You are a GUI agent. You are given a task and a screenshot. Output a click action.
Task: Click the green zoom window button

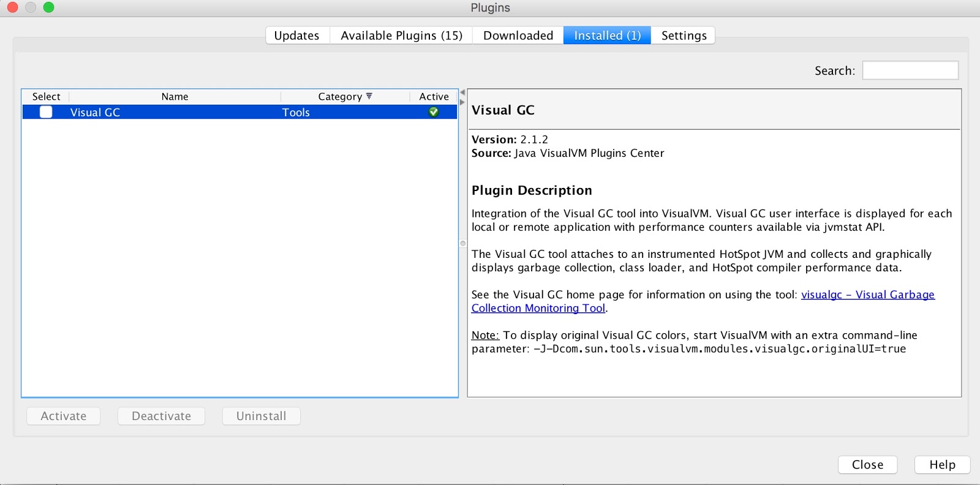[49, 7]
